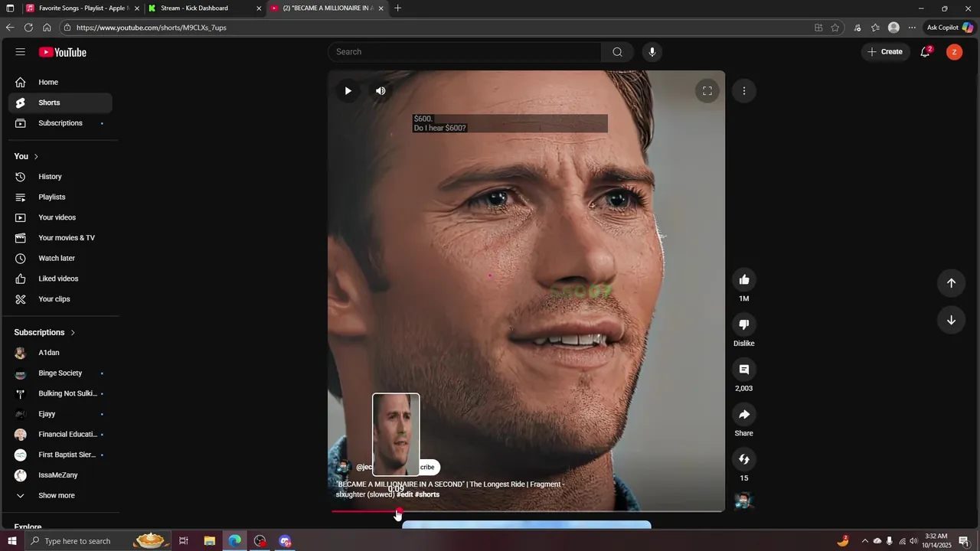Like this Short
Screen dimensions: 980x551
click(x=744, y=280)
